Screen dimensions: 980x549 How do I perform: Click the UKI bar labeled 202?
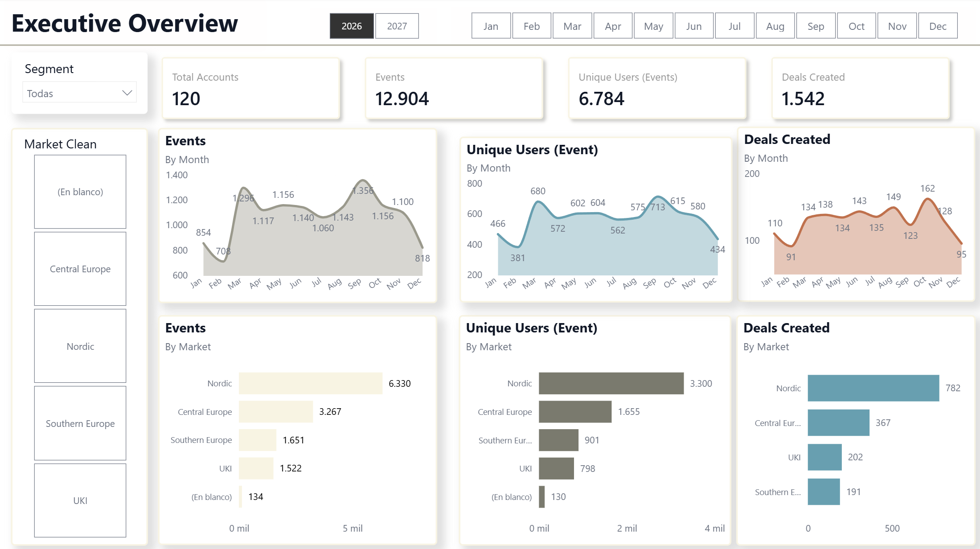tap(825, 457)
